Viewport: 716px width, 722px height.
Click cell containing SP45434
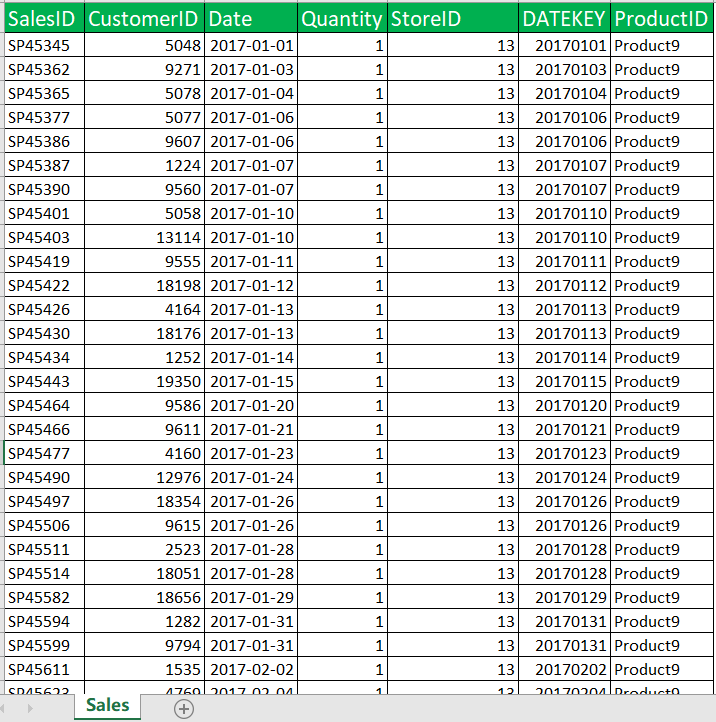point(44,357)
